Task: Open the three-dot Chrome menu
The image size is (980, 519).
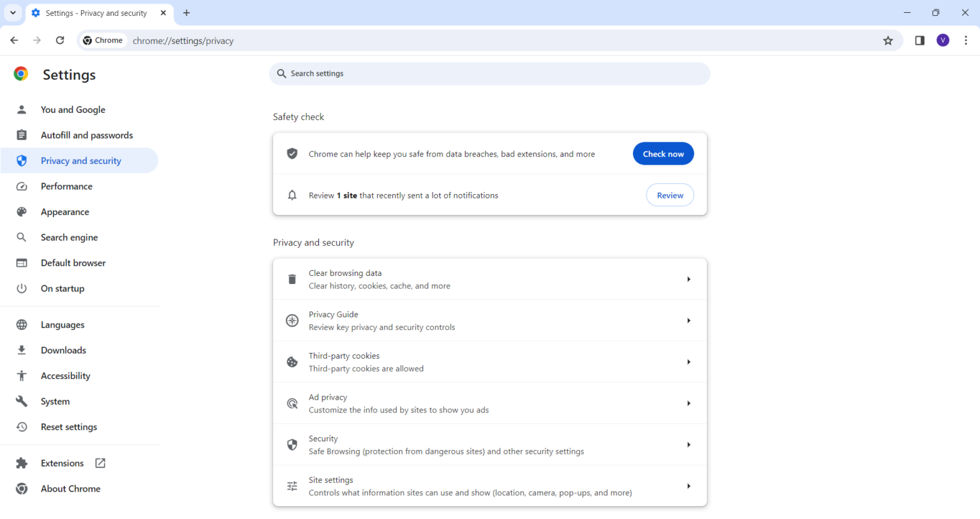Action: [966, 40]
